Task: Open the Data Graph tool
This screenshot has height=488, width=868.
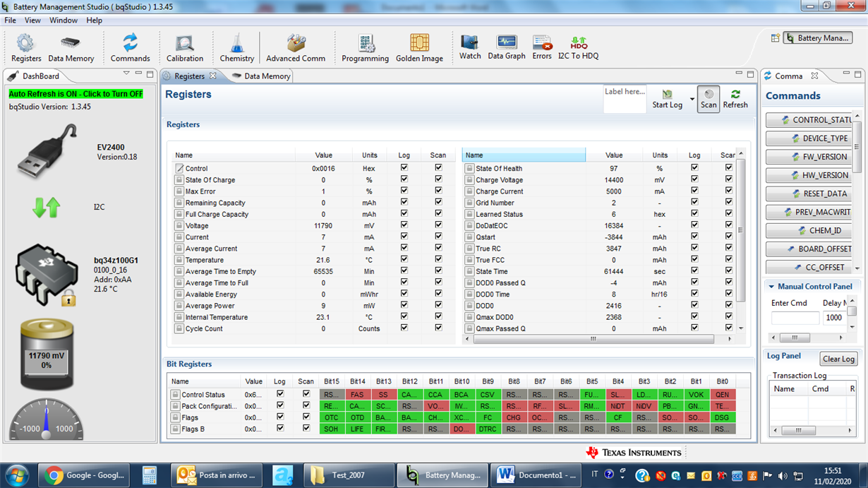Action: (507, 47)
